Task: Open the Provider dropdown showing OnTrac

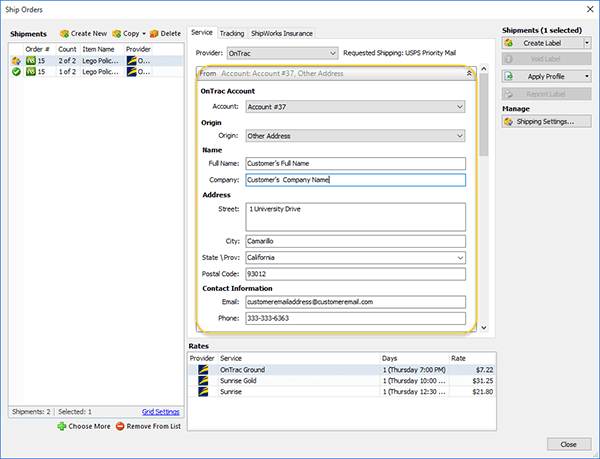Action: [x=282, y=53]
